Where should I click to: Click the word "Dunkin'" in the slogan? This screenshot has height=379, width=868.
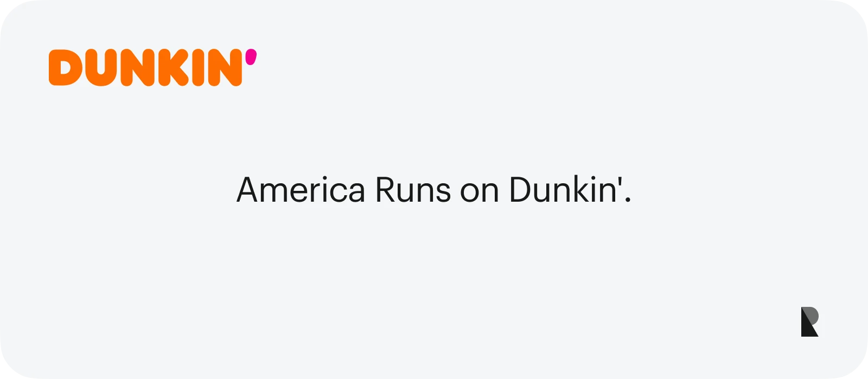click(x=564, y=190)
